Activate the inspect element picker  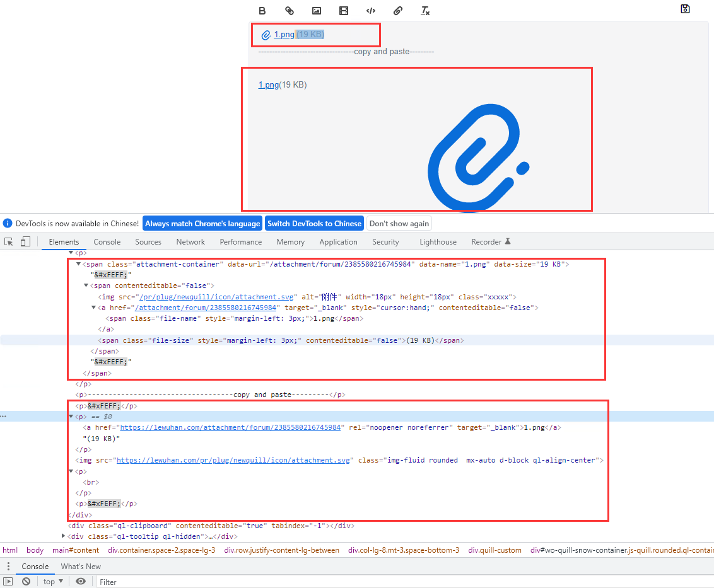[9, 241]
